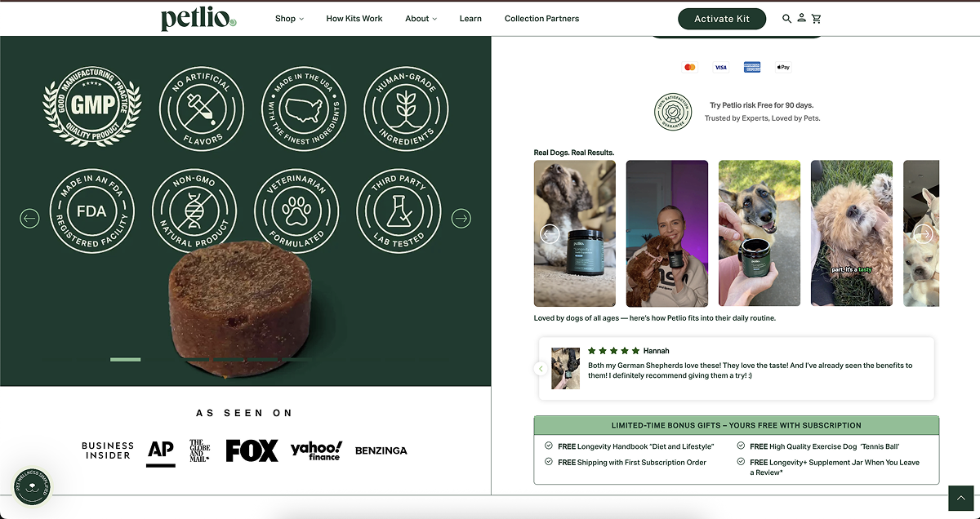Play the woman holding puppy video
Image resolution: width=980 pixels, height=519 pixels.
click(667, 233)
